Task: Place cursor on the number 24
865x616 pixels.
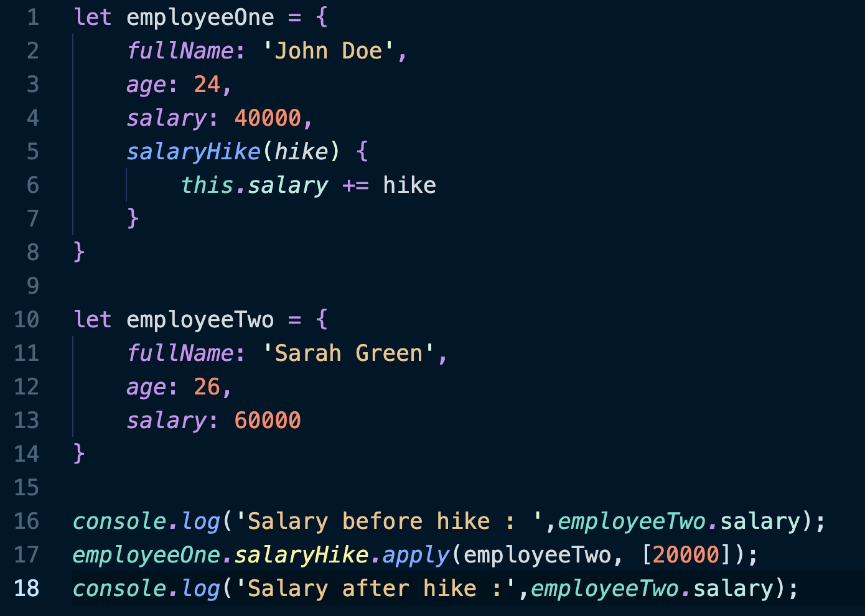Action: [x=207, y=85]
